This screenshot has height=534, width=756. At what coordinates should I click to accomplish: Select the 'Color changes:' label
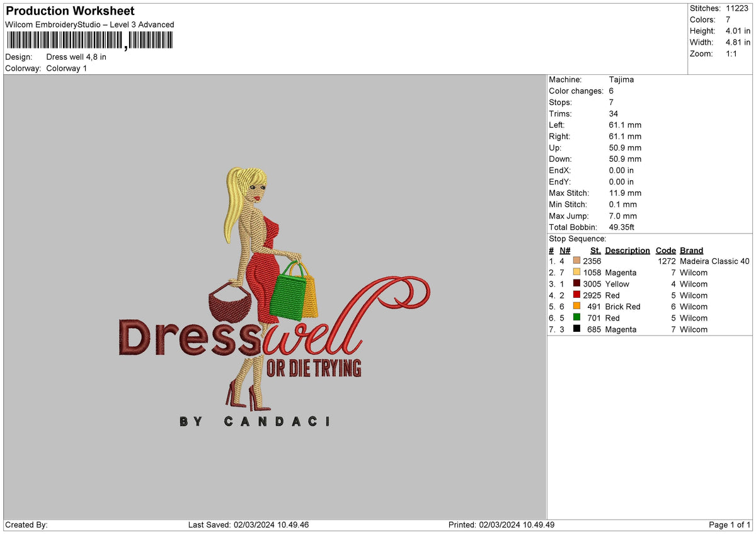[x=576, y=91]
